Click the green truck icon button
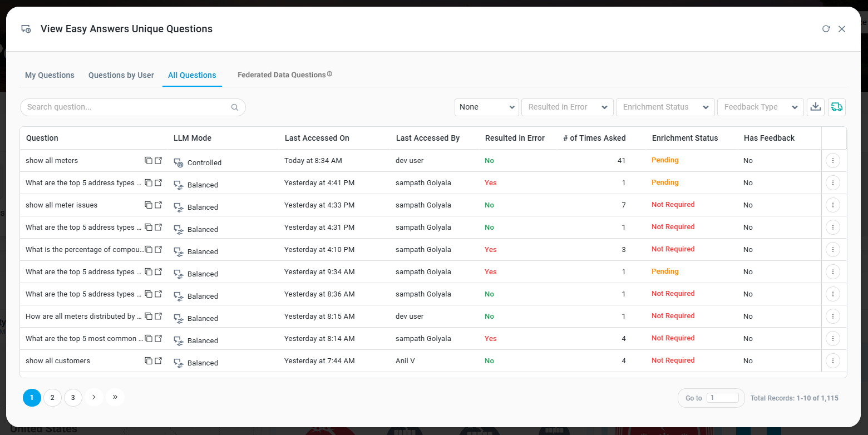The image size is (868, 435). [x=836, y=107]
